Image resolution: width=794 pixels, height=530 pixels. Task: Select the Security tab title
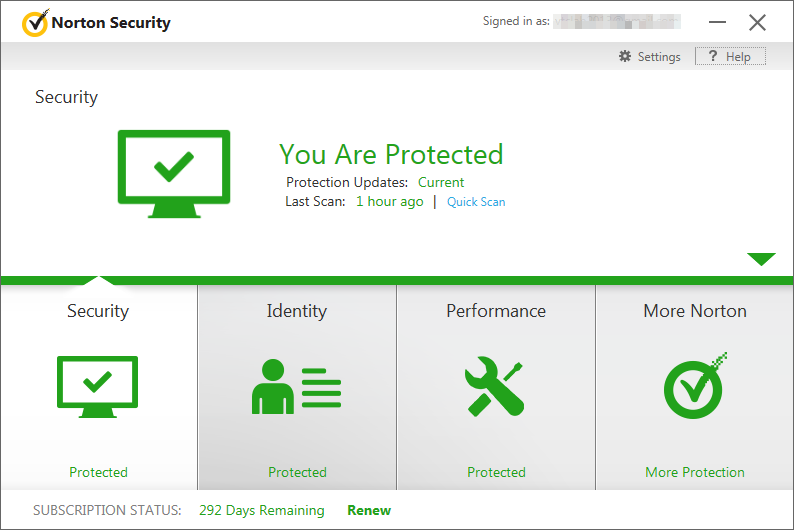pos(98,311)
